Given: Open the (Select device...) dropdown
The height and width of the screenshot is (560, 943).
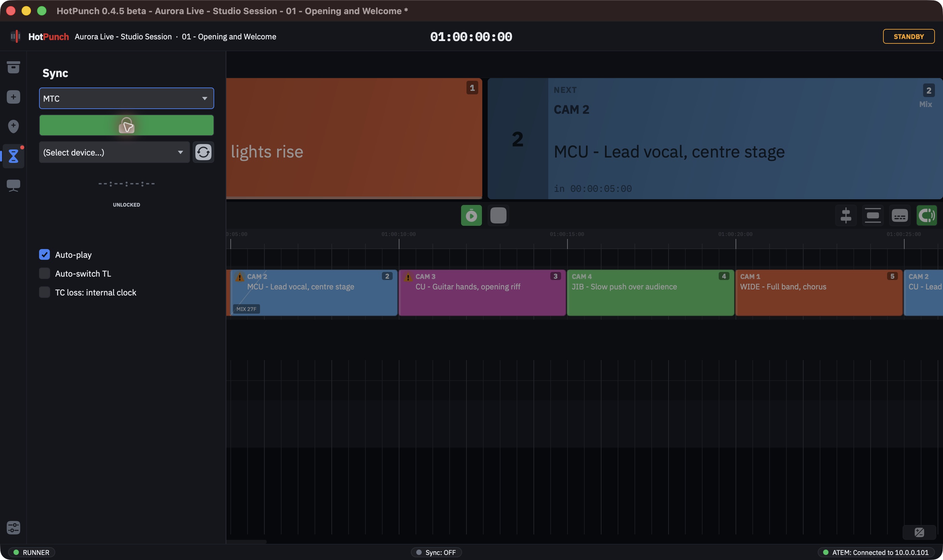Looking at the screenshot, I should coord(115,152).
